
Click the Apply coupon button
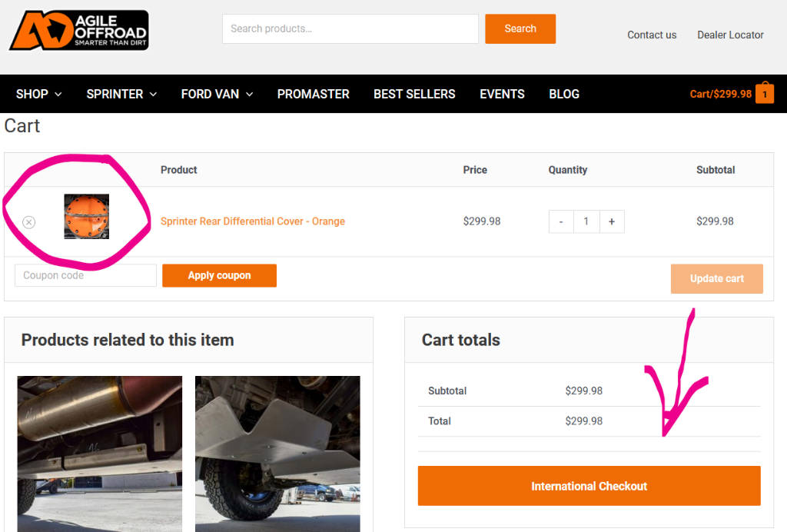pos(219,275)
